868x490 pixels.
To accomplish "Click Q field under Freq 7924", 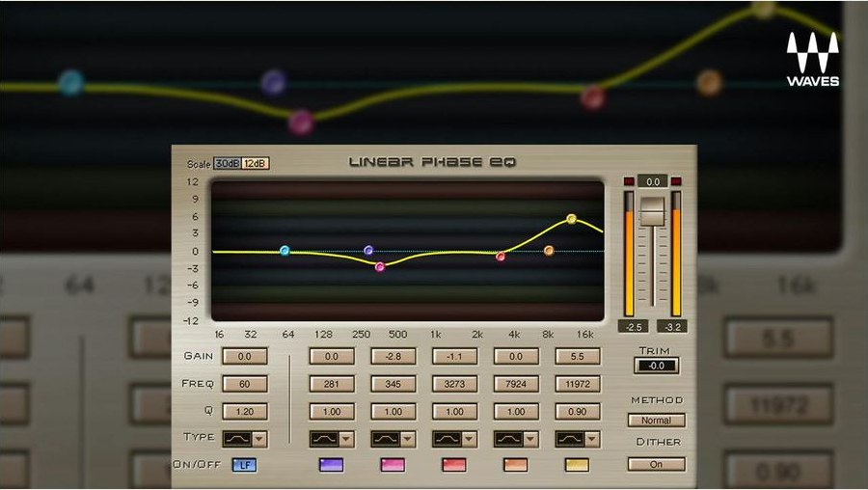I will click(516, 411).
